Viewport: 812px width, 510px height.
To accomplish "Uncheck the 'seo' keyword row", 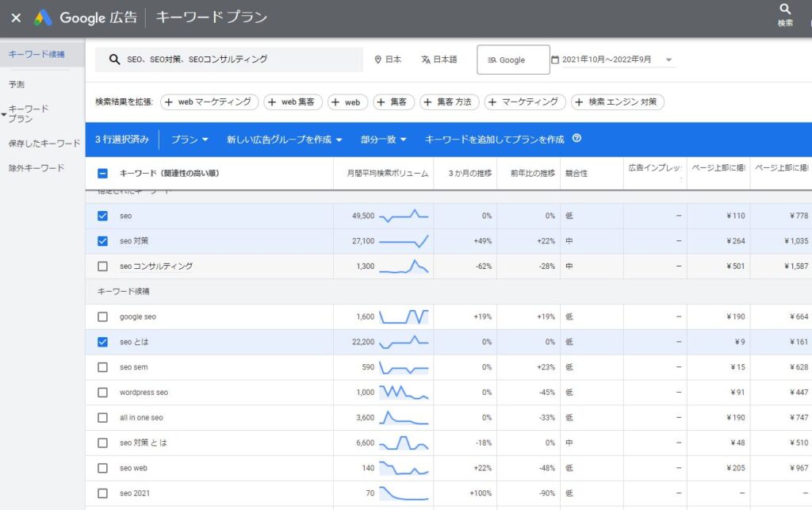I will 102,216.
